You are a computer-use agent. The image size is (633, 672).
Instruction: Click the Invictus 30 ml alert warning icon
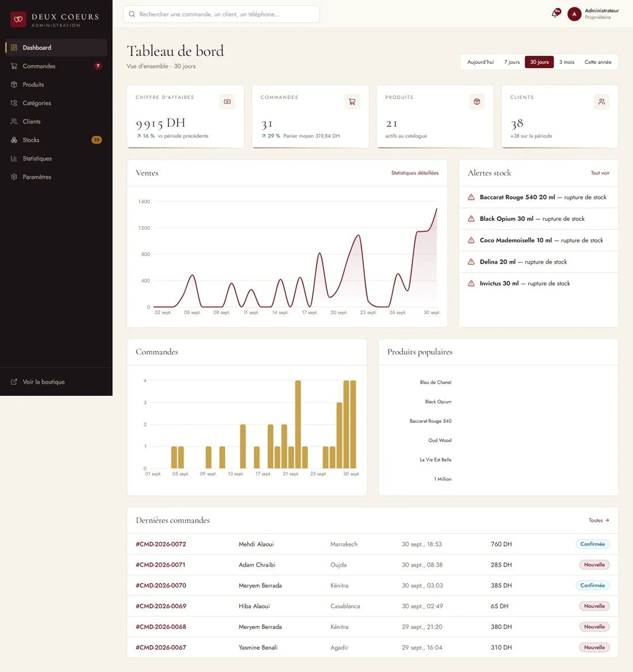click(x=471, y=283)
